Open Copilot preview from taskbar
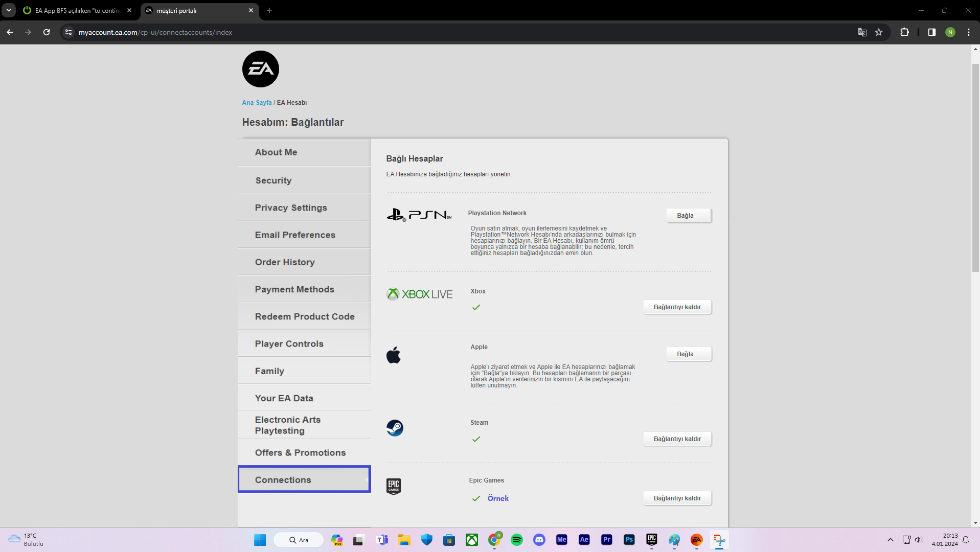Viewport: 980px width, 552px height. tap(337, 540)
